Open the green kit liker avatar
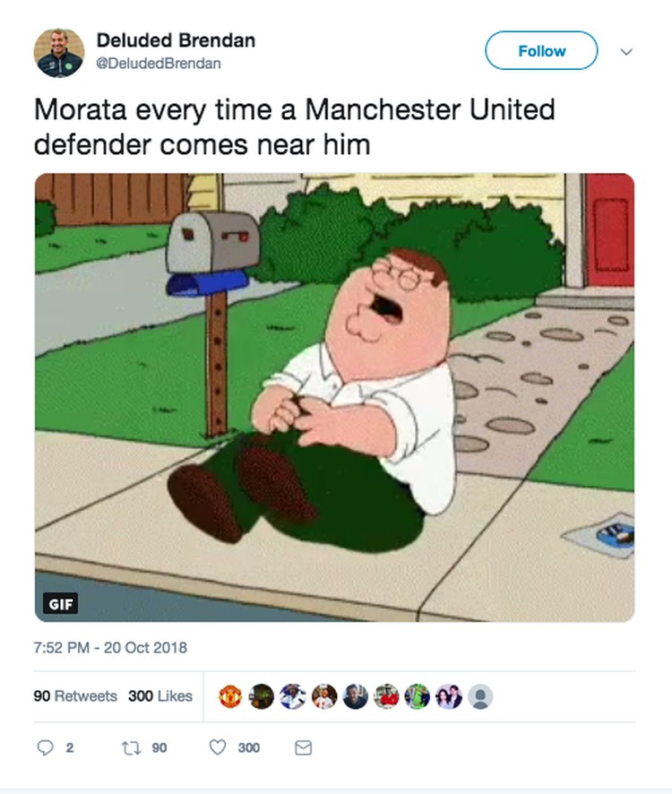 click(418, 696)
